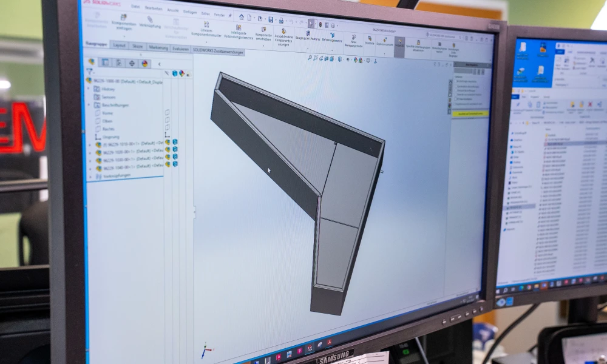Click the Save floppy disk icon
The height and width of the screenshot is (364, 607).
pos(271,19)
